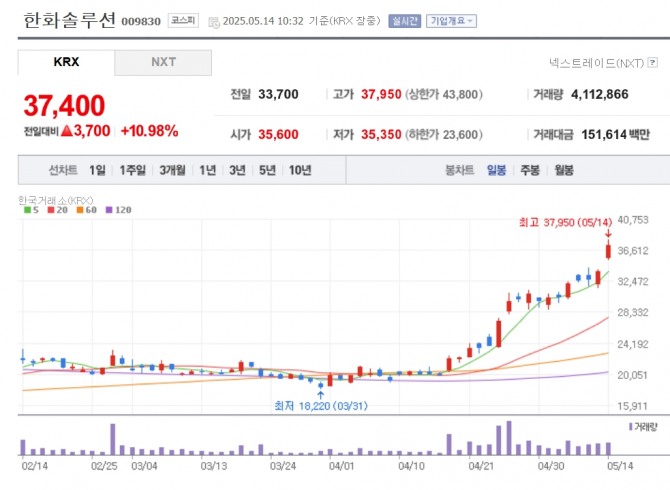The width and height of the screenshot is (670, 490).
Task: Click the calendar icon beside the date
Action: 214,22
